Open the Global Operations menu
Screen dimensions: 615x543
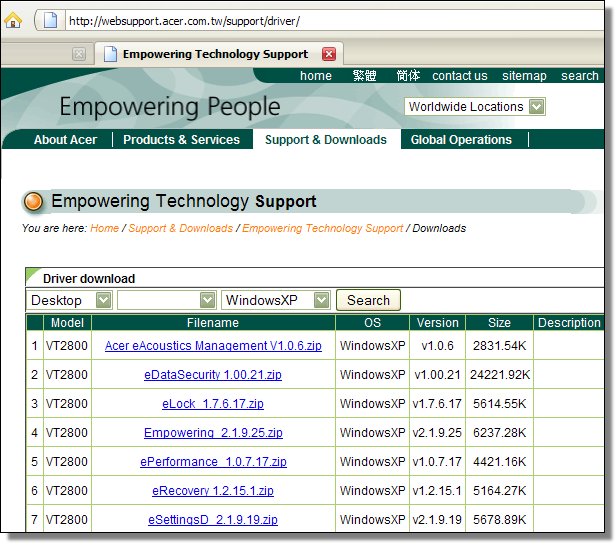(461, 140)
